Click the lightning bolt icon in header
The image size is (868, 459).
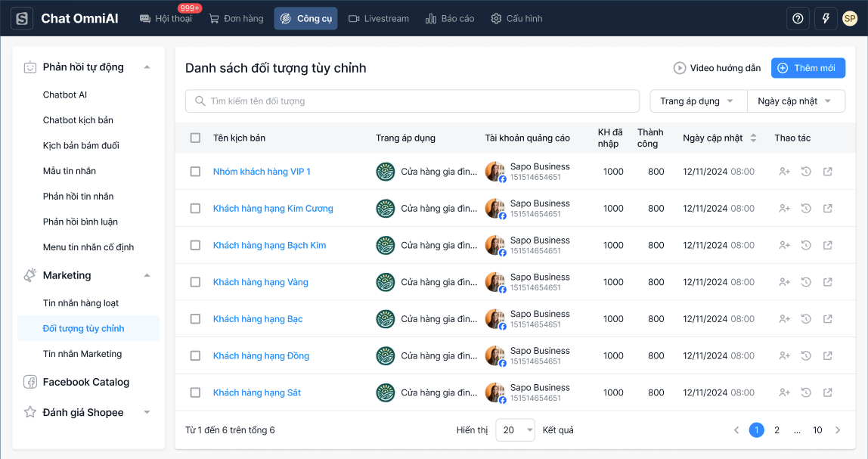[825, 18]
